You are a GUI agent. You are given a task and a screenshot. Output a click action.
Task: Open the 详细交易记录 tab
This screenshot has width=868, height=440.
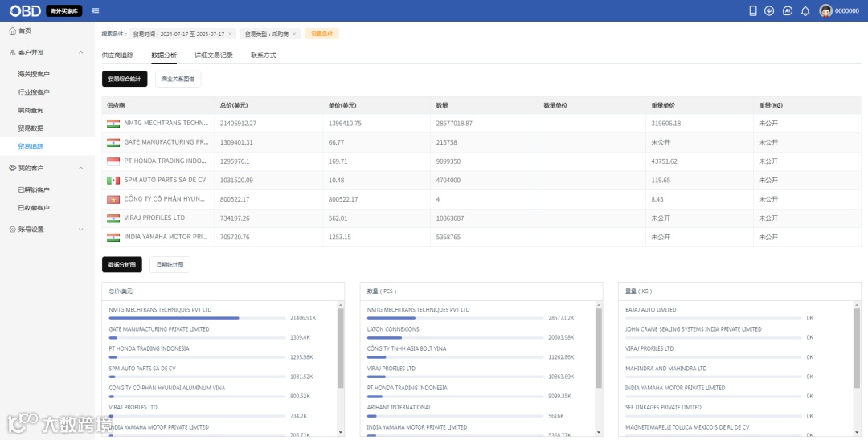pos(214,55)
